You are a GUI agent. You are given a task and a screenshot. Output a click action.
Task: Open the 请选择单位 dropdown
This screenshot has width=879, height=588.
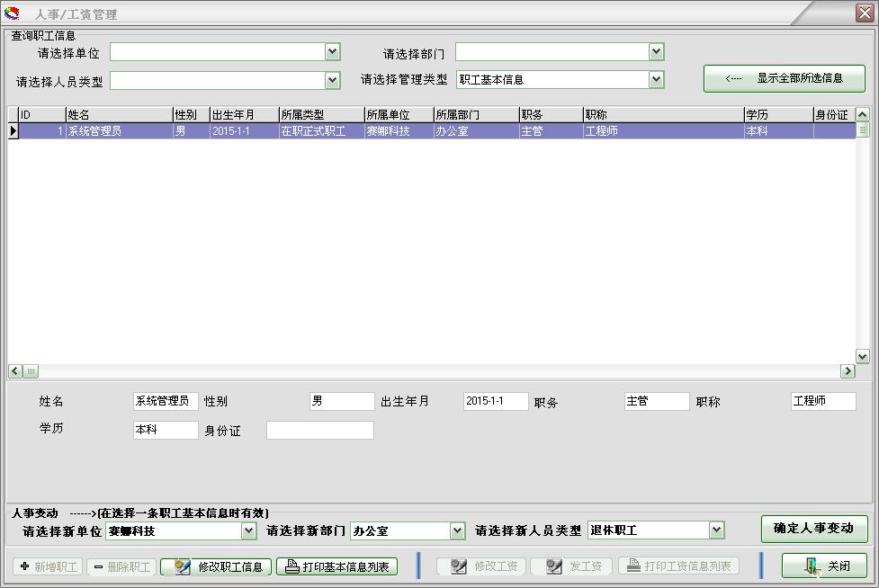(333, 51)
